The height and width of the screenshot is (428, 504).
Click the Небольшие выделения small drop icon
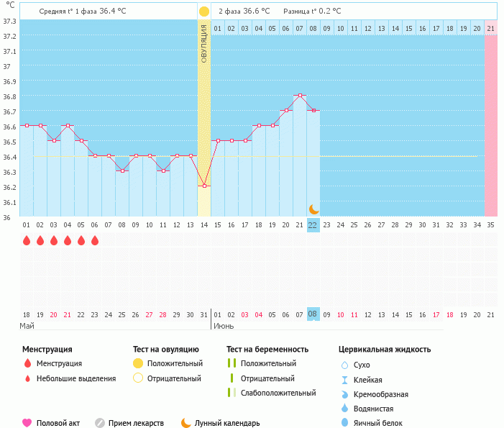pyautogui.click(x=27, y=378)
